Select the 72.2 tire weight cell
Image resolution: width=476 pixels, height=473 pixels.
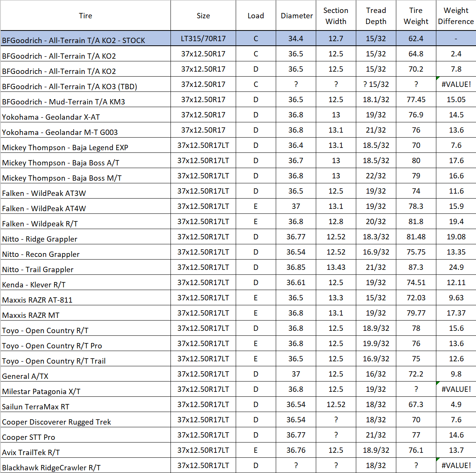tap(416, 374)
